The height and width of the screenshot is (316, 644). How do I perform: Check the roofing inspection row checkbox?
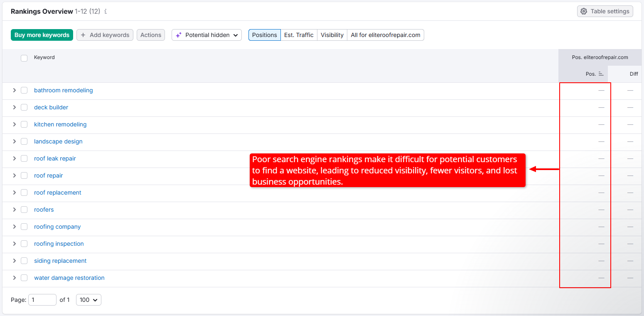(x=24, y=244)
